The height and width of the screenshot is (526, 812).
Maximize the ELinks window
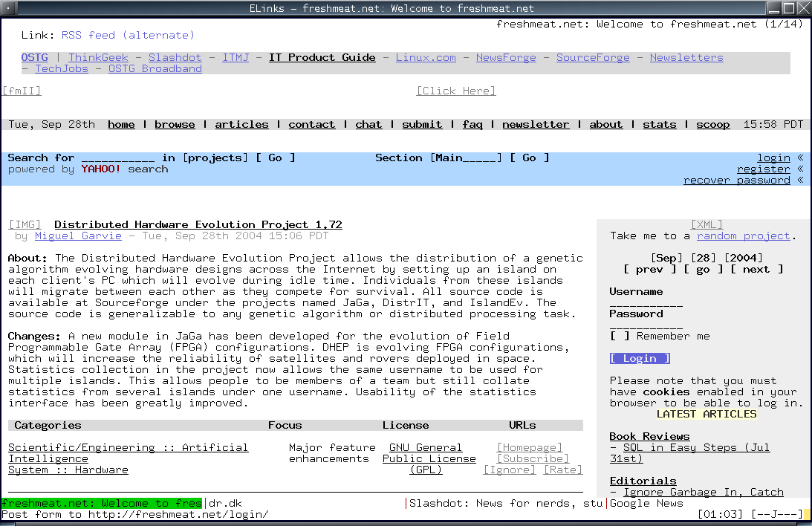789,7
